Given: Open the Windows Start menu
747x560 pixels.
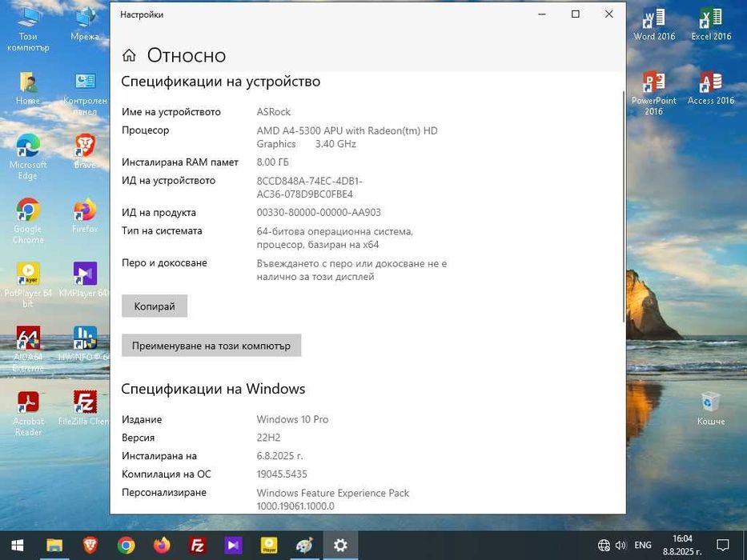Looking at the screenshot, I should 17,546.
